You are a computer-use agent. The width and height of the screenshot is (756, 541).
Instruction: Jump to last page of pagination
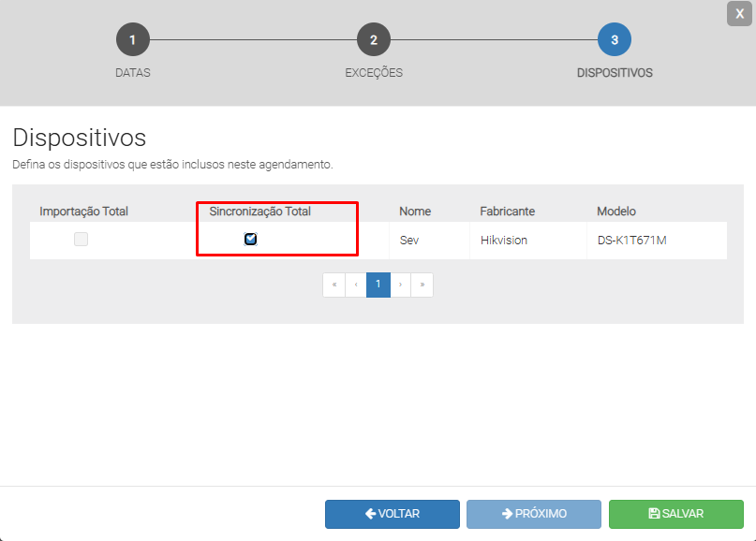422,285
